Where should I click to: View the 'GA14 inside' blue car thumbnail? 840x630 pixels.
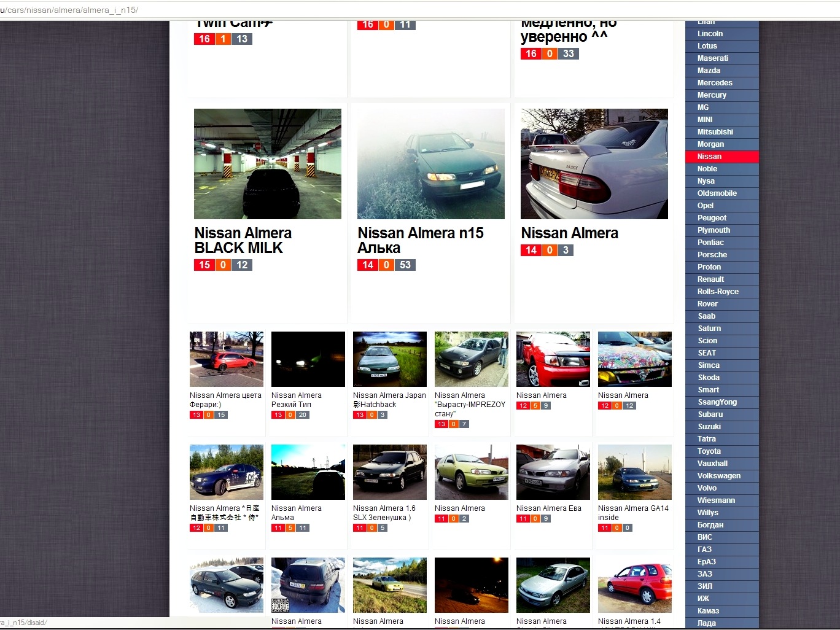pos(635,472)
